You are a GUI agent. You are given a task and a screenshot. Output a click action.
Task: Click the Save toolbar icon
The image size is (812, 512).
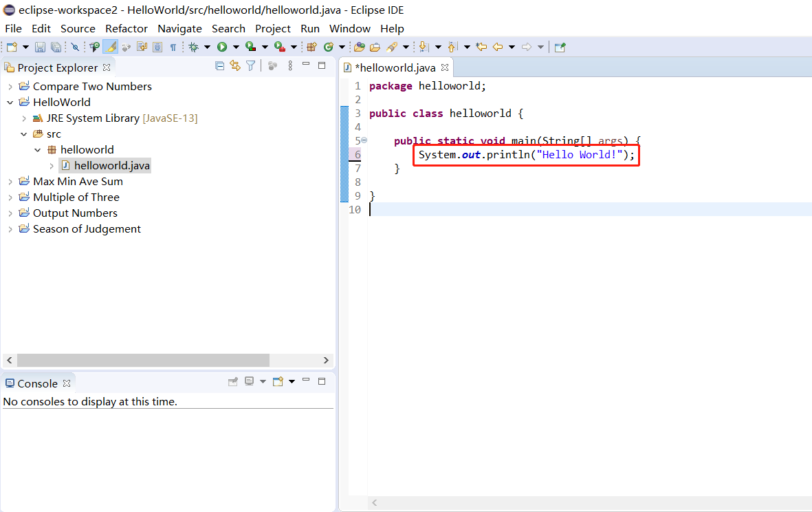point(40,47)
